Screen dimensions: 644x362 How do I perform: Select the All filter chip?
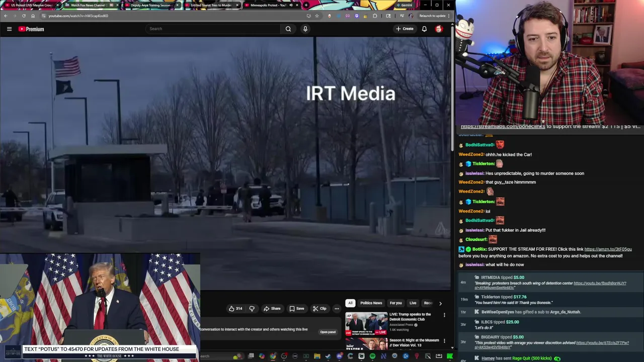coord(350,303)
